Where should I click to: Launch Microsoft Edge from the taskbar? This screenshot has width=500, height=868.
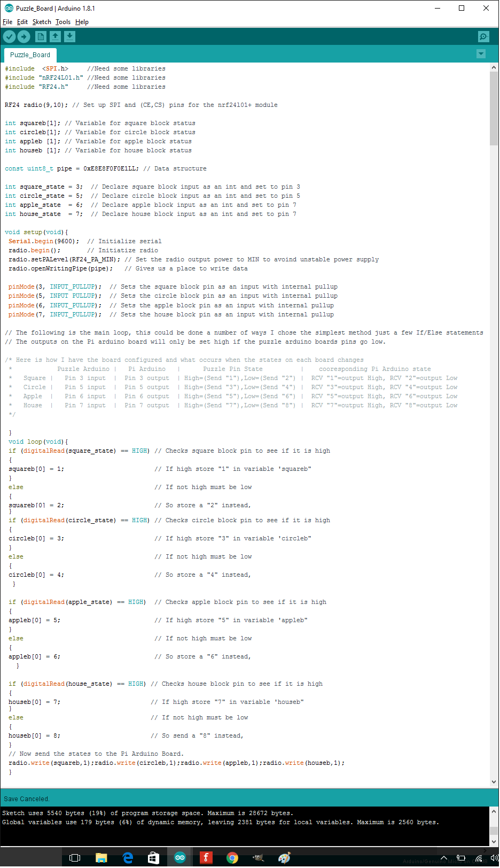(x=128, y=858)
